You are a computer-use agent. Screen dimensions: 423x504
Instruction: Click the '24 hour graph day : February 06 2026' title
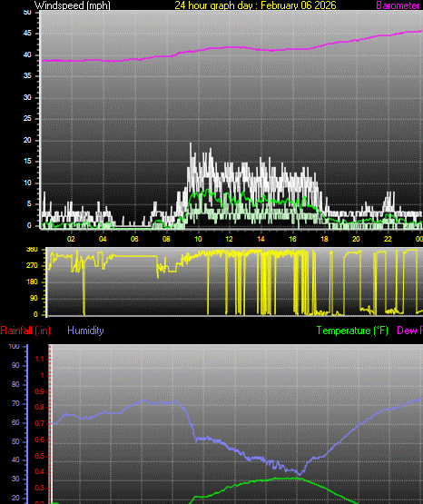(255, 5)
